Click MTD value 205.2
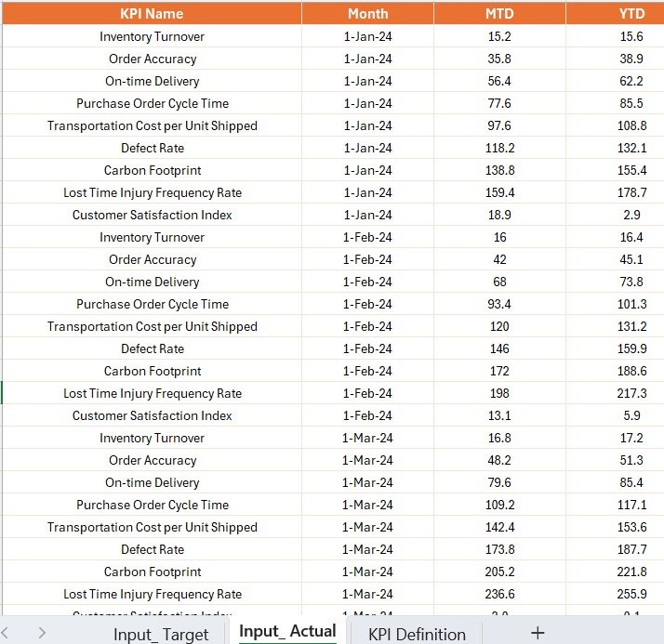Viewport: 664px width, 644px height. [x=499, y=572]
